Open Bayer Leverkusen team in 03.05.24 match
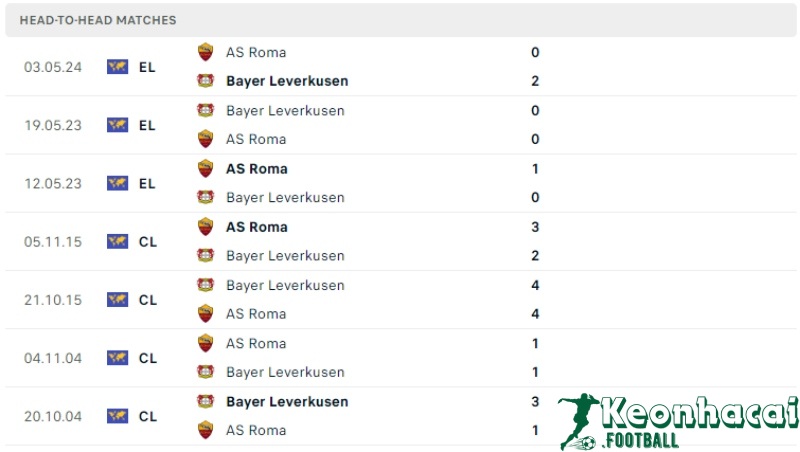 (287, 81)
